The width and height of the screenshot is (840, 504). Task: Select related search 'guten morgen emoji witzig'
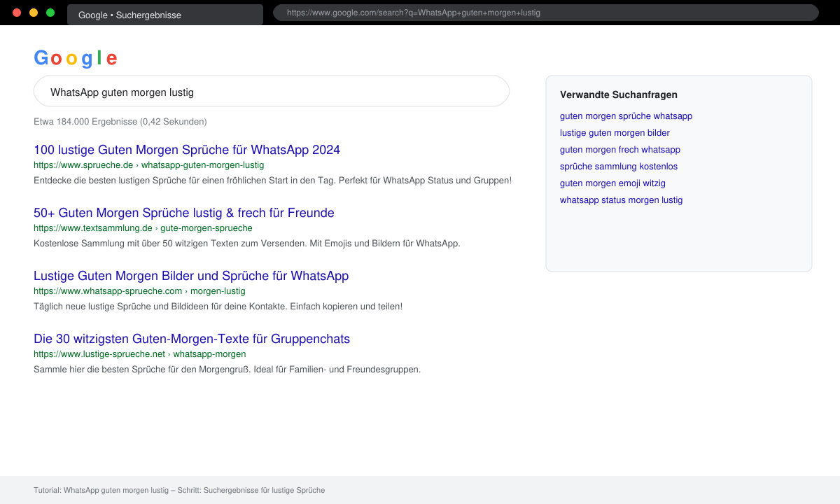point(612,183)
